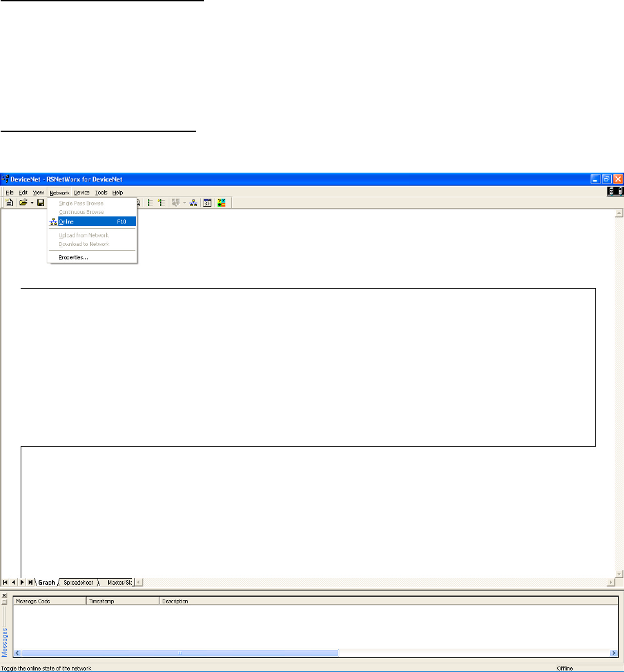Click the New file toolbar icon
This screenshot has width=624, height=672.
pyautogui.click(x=9, y=203)
